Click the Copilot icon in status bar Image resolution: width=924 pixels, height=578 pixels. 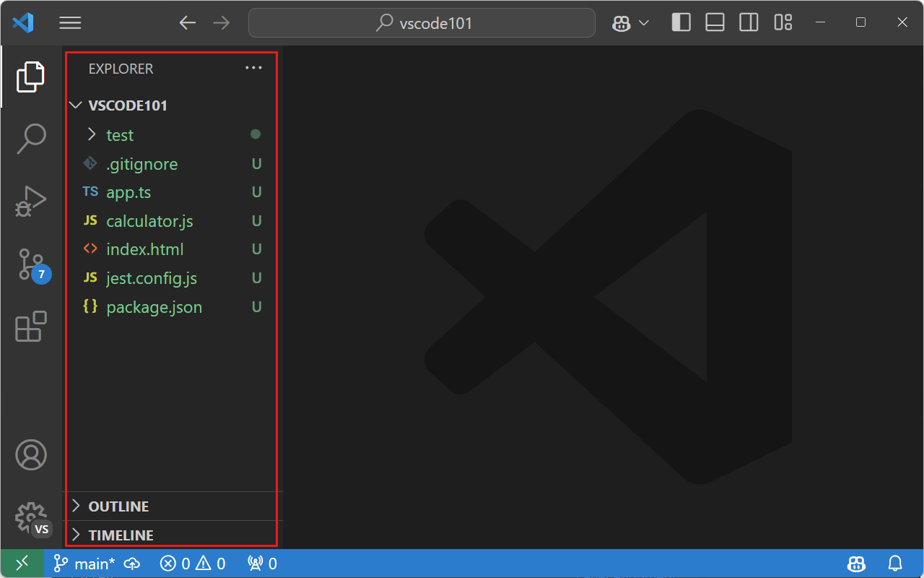click(856, 563)
